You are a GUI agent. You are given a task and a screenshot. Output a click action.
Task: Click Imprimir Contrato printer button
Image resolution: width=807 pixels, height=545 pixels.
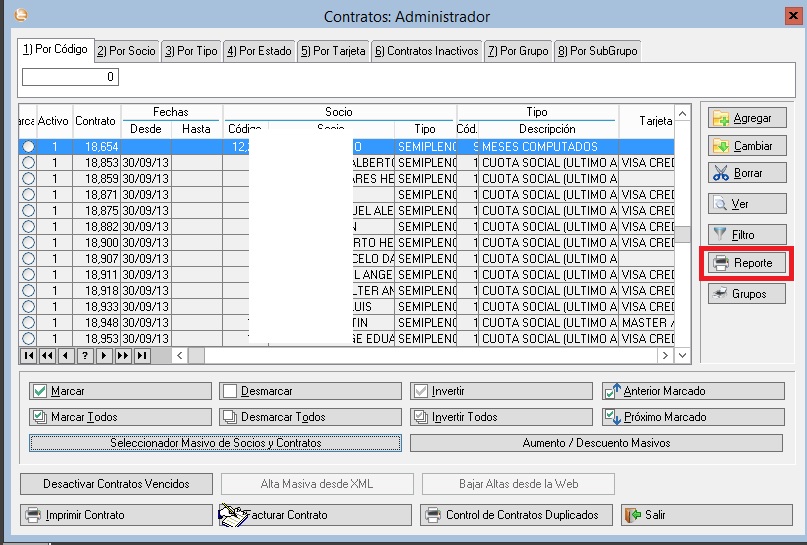point(116,515)
